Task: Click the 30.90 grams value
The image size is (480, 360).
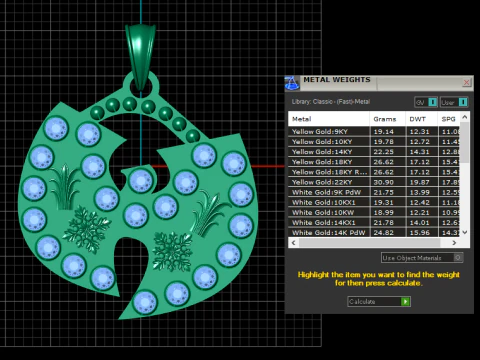Action: click(384, 182)
